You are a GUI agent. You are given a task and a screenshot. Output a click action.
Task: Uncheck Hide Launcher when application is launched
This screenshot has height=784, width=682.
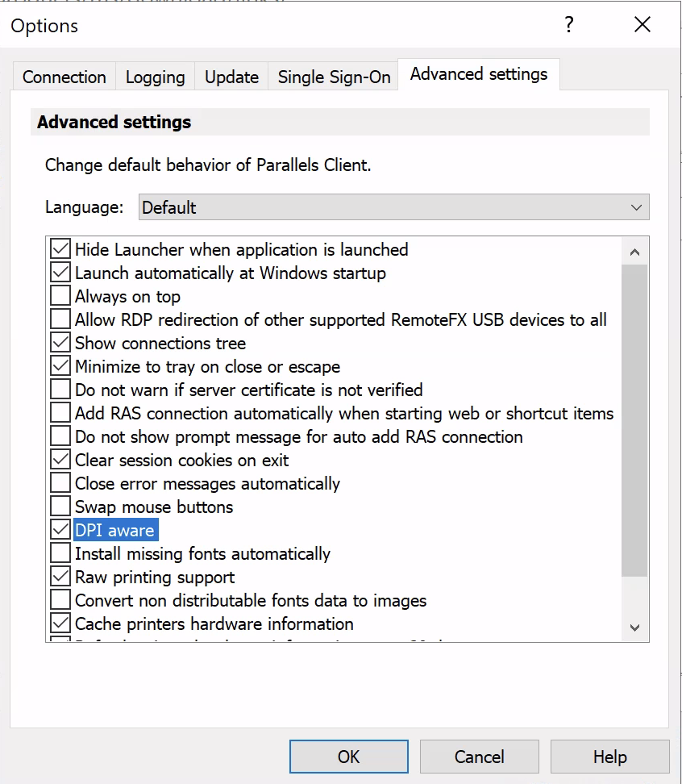tap(60, 249)
